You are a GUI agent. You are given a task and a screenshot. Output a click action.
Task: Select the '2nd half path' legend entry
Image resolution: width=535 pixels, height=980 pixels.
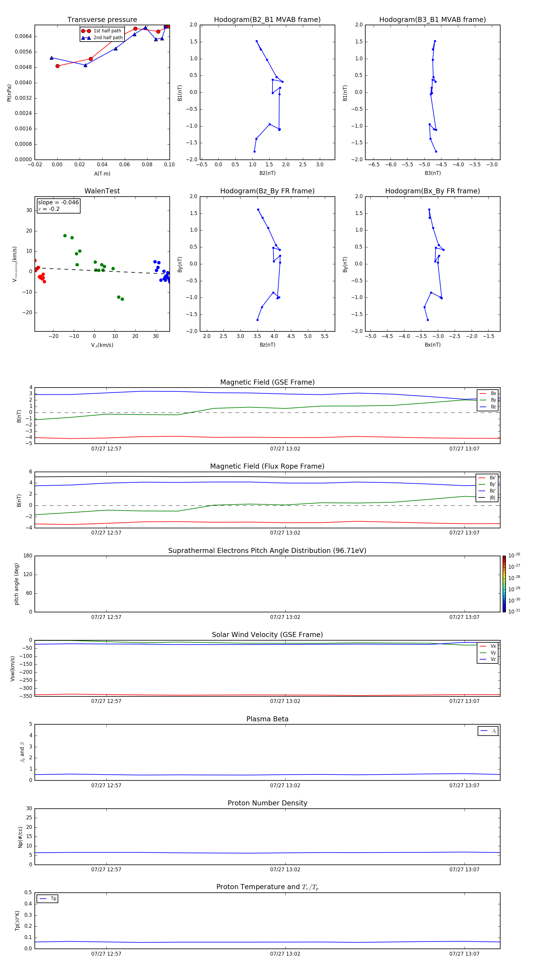[102, 38]
